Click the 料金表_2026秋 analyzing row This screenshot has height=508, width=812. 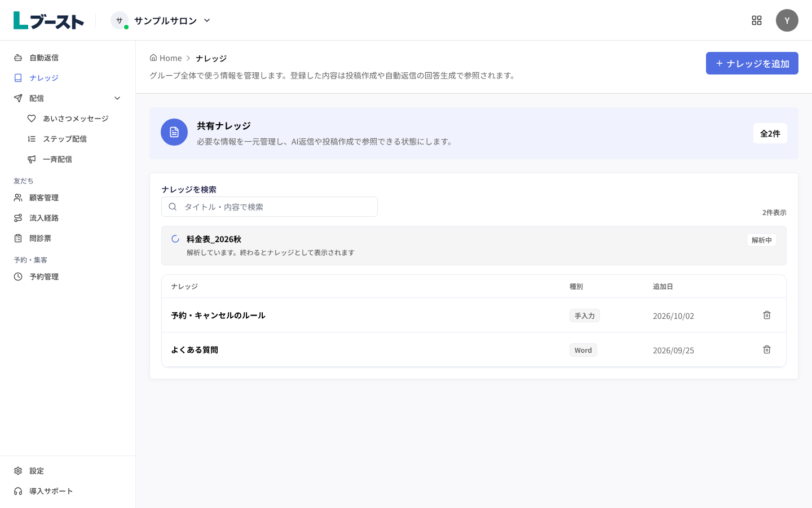(474, 246)
